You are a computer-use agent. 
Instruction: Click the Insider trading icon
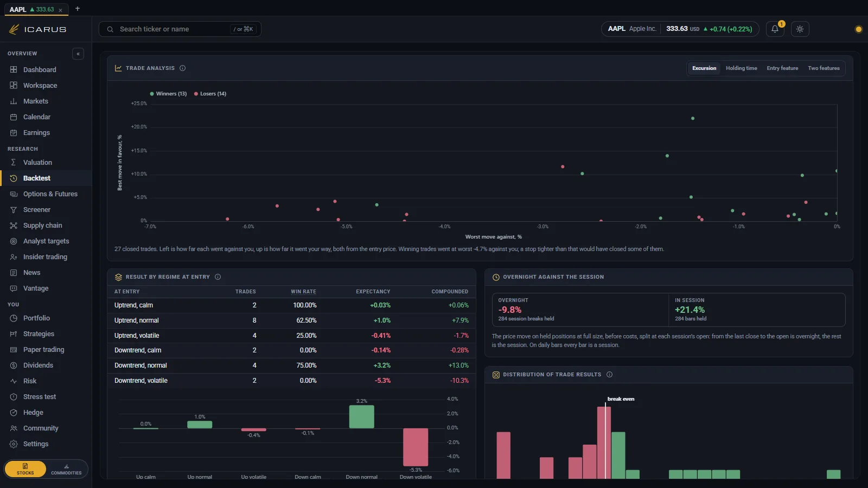(x=14, y=257)
